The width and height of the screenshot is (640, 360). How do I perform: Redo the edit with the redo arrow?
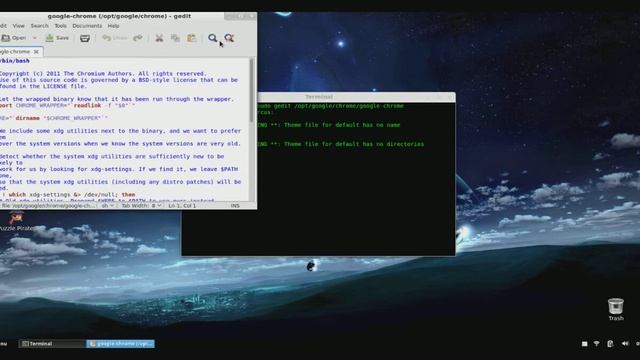[x=138, y=38]
